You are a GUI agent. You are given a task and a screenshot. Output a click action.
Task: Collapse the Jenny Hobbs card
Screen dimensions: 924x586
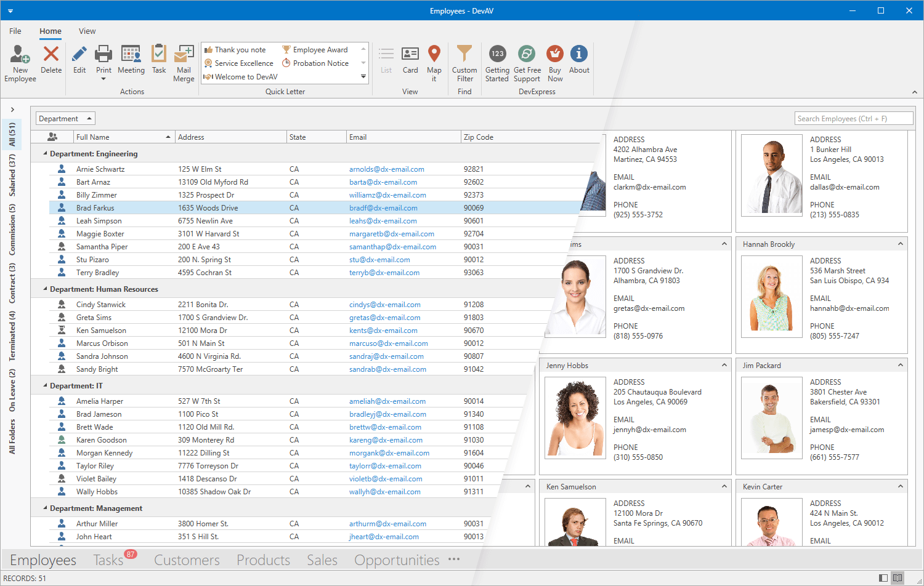point(723,364)
